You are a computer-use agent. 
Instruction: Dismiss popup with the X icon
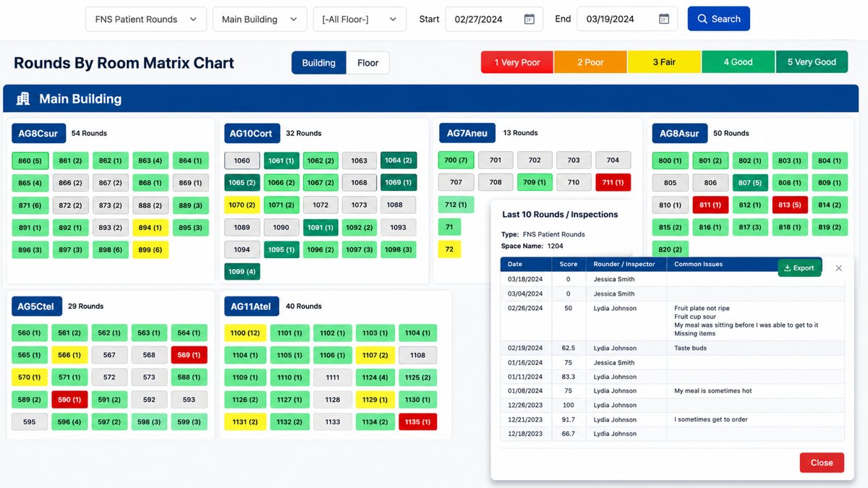coord(838,268)
